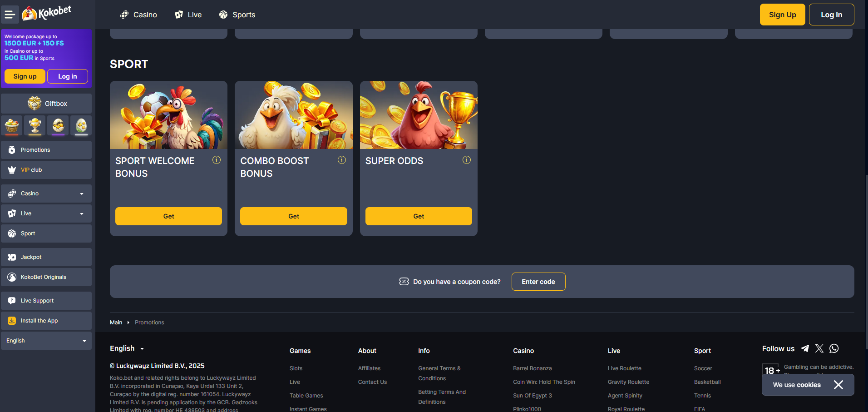Open Live Support chat
868x412 pixels.
[x=46, y=301]
